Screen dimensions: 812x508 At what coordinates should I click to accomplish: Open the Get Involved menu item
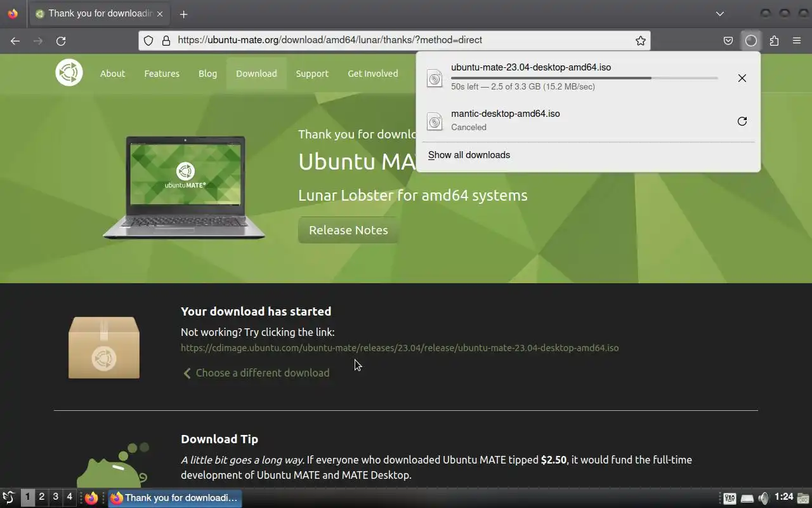coord(373,74)
